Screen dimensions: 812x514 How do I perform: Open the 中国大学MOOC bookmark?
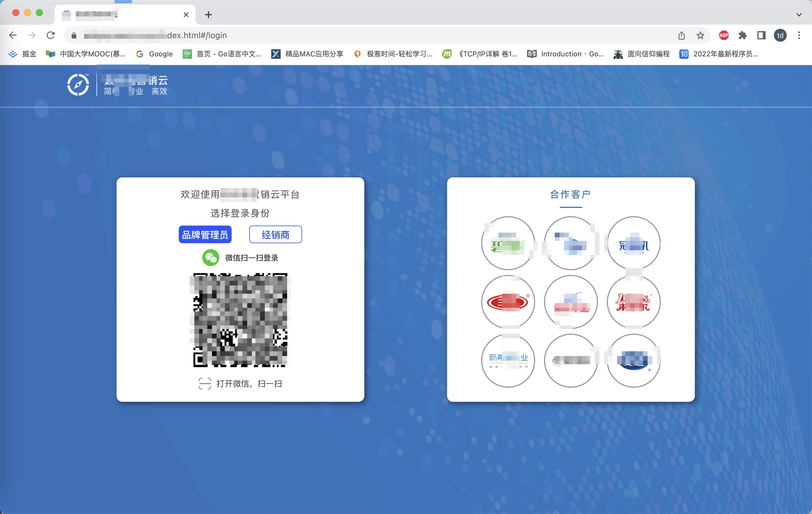[86, 54]
